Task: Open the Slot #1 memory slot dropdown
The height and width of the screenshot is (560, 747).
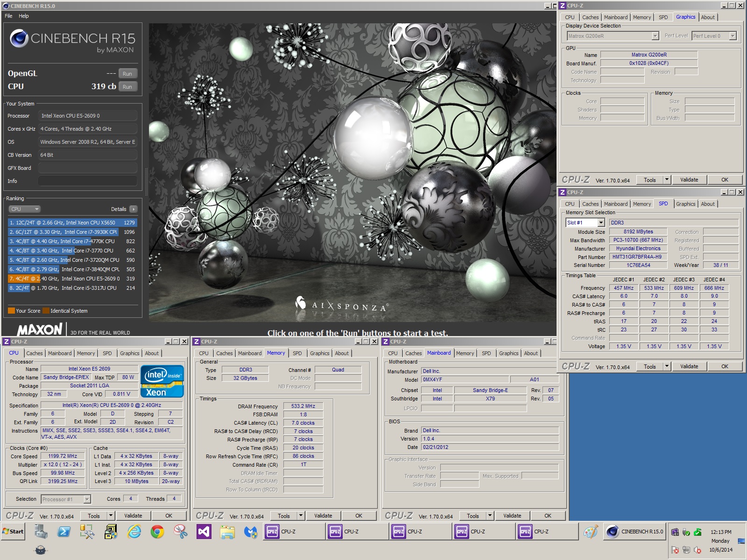Action: pyautogui.click(x=601, y=223)
